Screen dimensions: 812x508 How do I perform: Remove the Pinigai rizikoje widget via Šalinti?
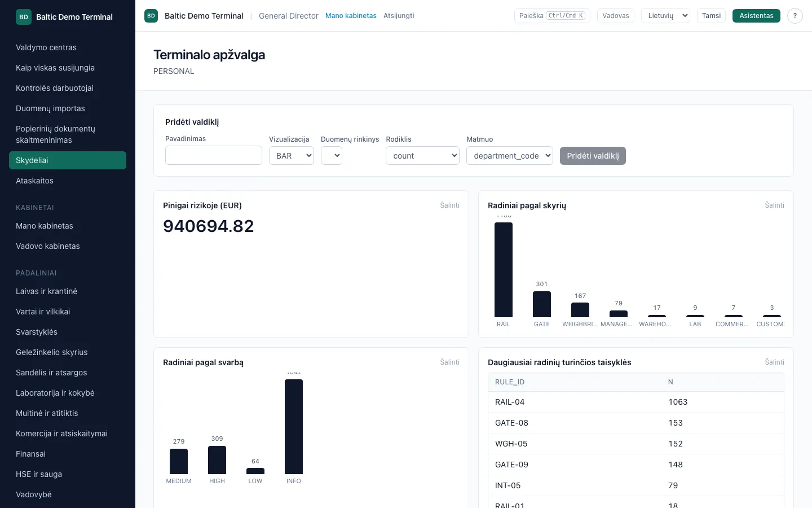coord(450,205)
